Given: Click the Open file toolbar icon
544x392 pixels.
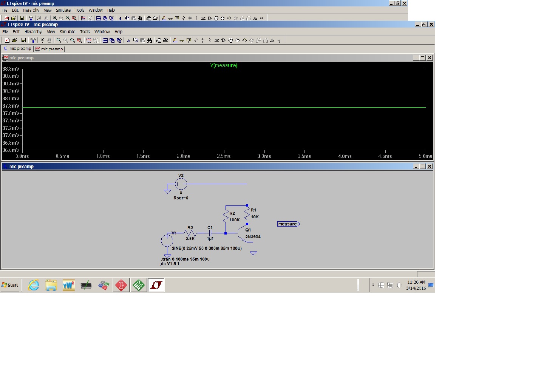Looking at the screenshot, I should [x=14, y=40].
